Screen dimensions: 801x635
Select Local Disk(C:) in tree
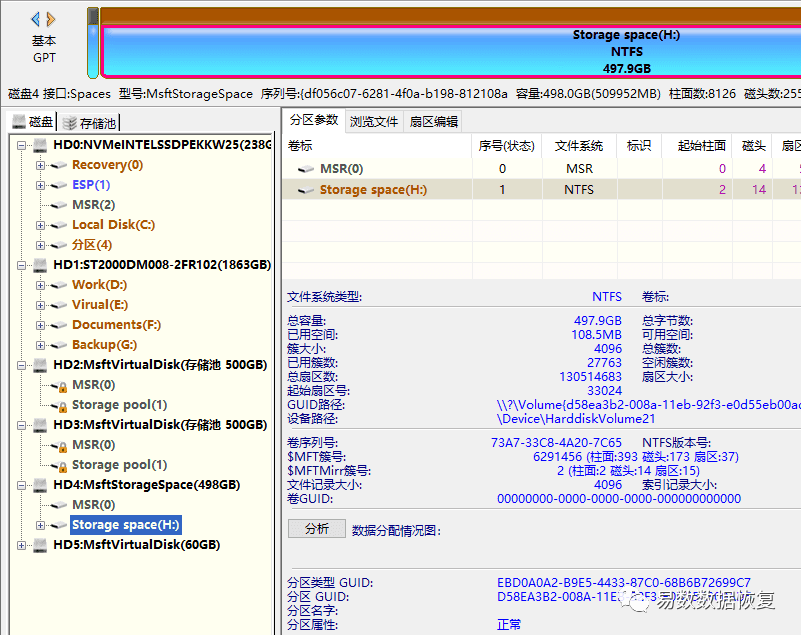point(113,225)
